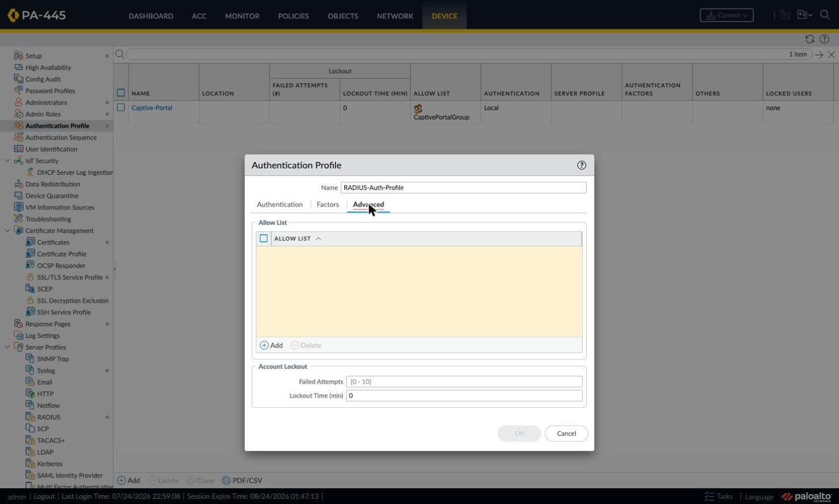The width and height of the screenshot is (839, 504).
Task: Click the Response Pages icon
Action: point(18,324)
